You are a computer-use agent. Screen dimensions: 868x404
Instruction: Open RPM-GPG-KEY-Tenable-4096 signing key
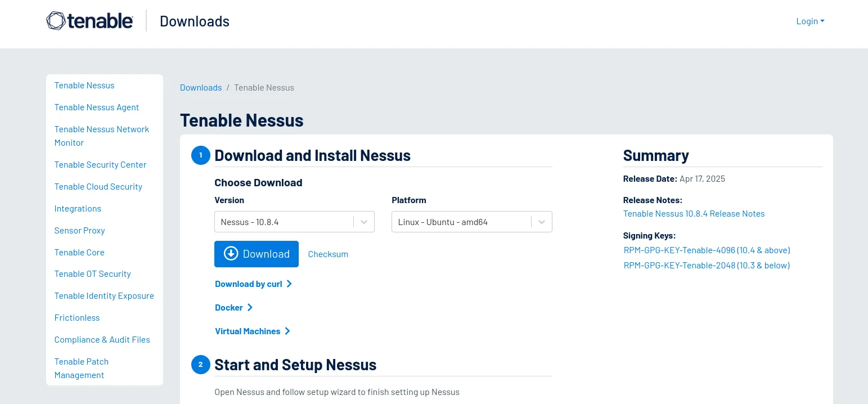[707, 250]
